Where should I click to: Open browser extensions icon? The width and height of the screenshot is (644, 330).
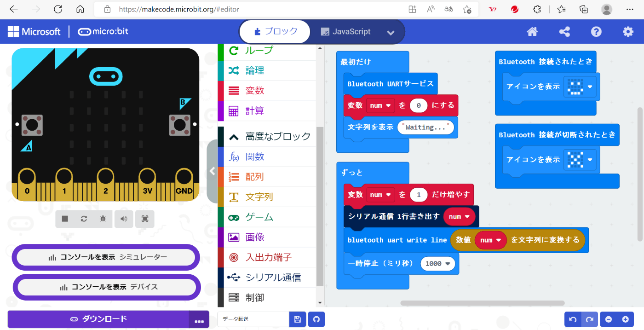(537, 9)
